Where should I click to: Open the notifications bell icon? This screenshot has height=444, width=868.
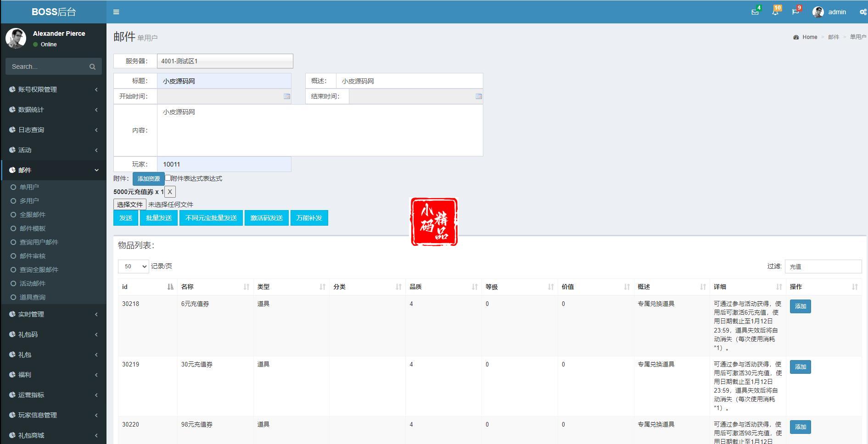click(x=775, y=12)
